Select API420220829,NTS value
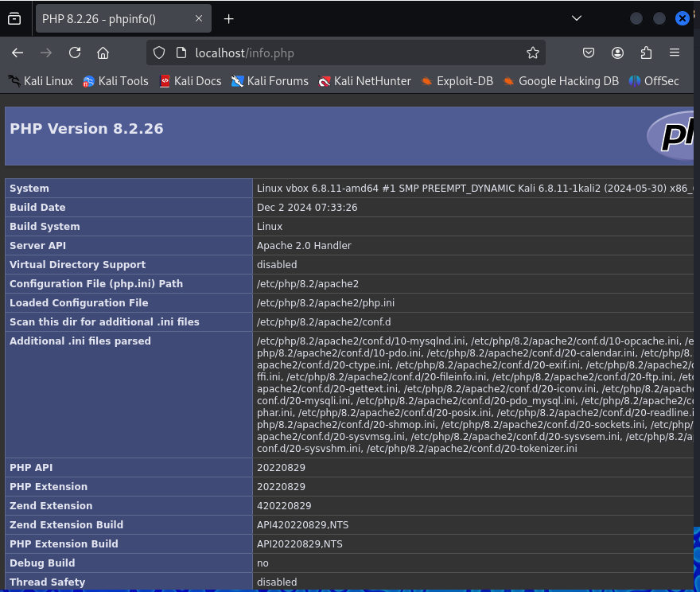 (x=303, y=525)
